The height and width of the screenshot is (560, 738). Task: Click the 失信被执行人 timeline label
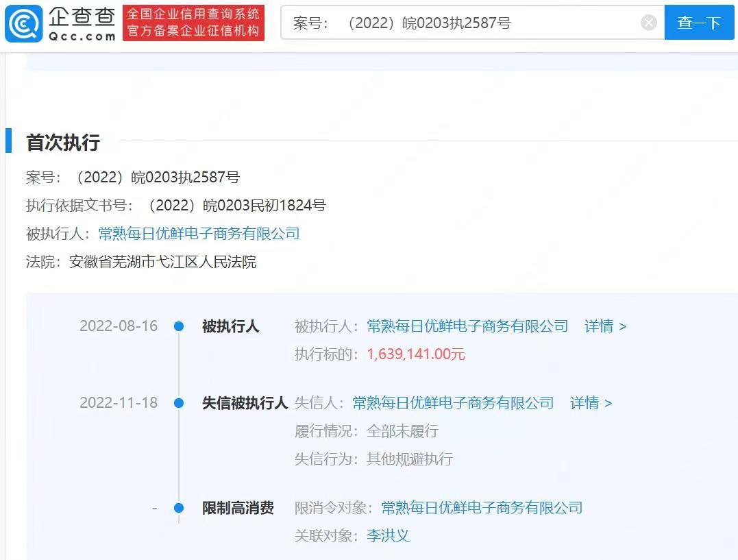coord(245,403)
